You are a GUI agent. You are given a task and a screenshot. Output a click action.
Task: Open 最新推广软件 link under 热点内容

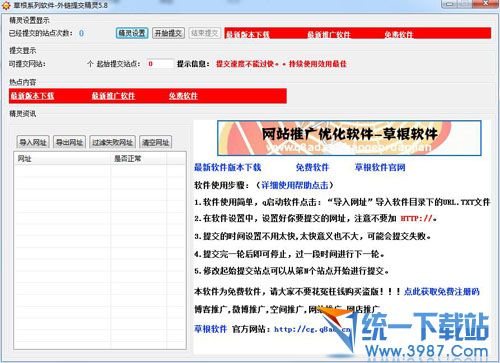coord(113,96)
